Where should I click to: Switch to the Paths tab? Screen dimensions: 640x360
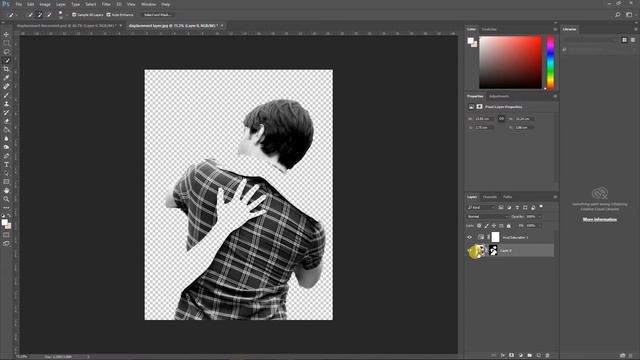(507, 197)
